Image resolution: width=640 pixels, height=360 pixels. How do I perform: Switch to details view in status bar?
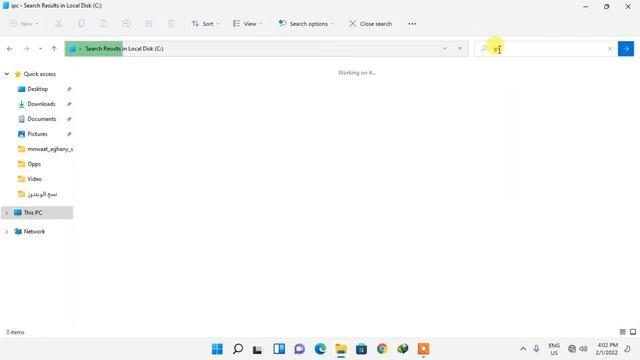[622, 332]
